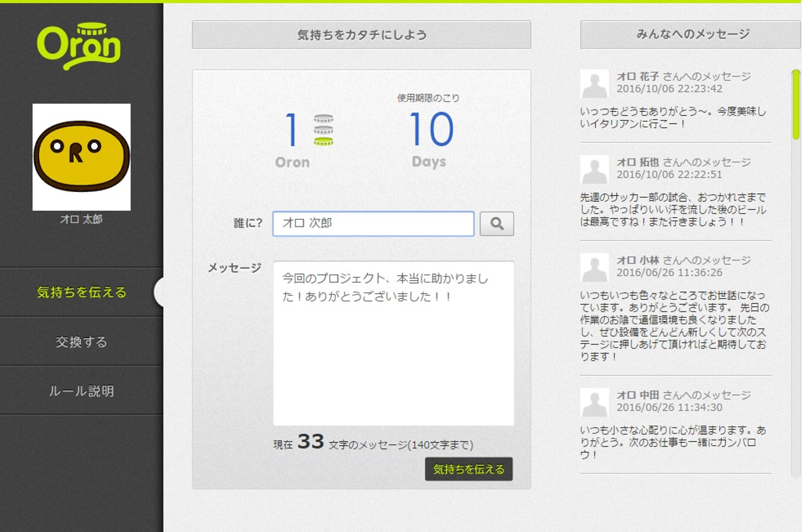Open avatar of オロ 小林 message
Screen dimensions: 802x532
[594, 268]
